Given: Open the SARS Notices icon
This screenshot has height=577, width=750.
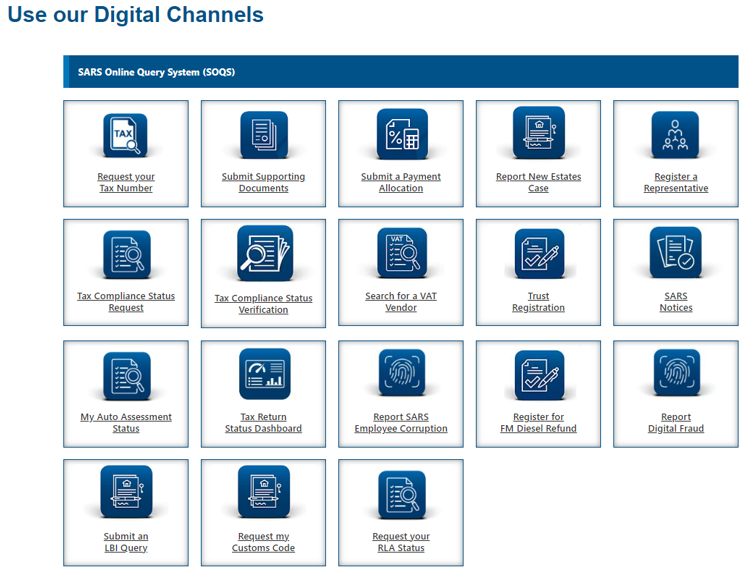Looking at the screenshot, I should click(x=675, y=253).
